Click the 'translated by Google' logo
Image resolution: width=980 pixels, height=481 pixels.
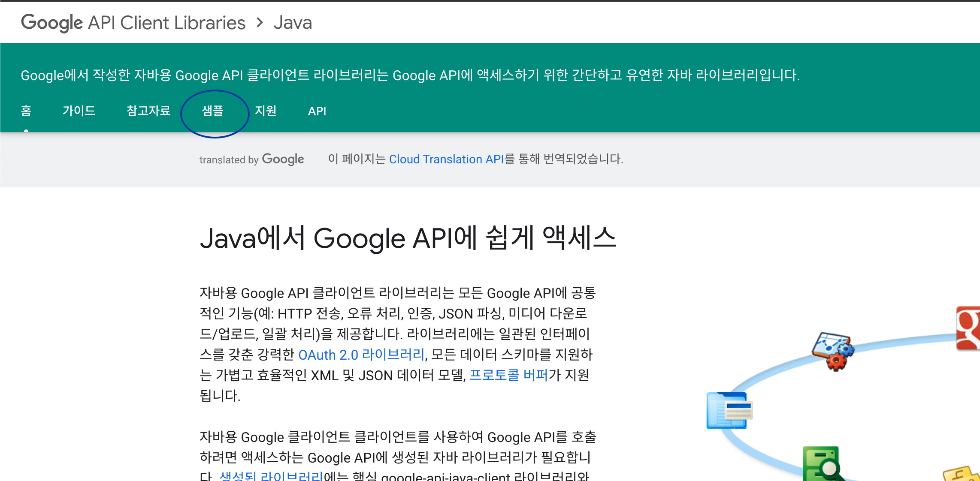click(251, 159)
